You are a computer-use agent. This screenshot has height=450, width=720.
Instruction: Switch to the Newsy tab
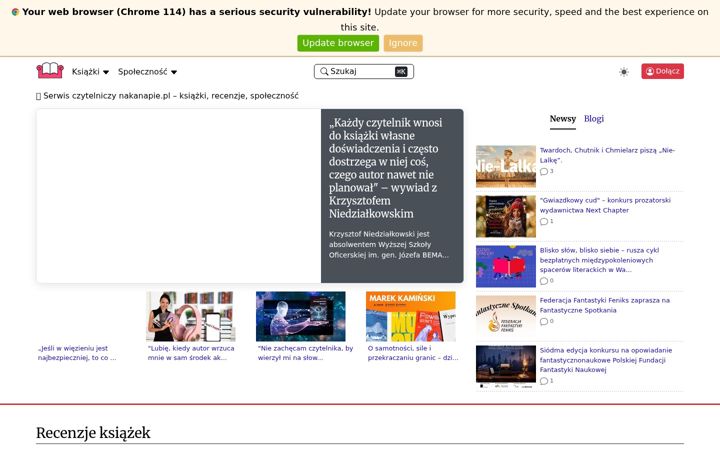pyautogui.click(x=562, y=119)
